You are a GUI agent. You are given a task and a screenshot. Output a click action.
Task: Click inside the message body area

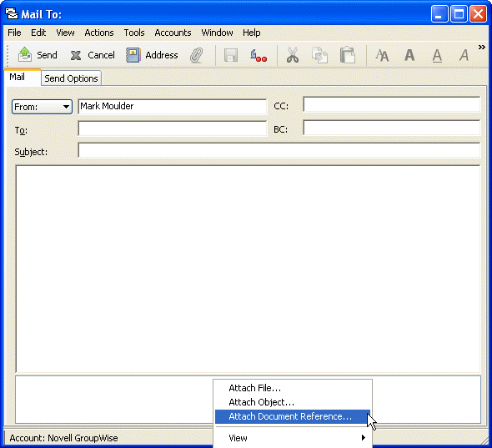coord(248,269)
